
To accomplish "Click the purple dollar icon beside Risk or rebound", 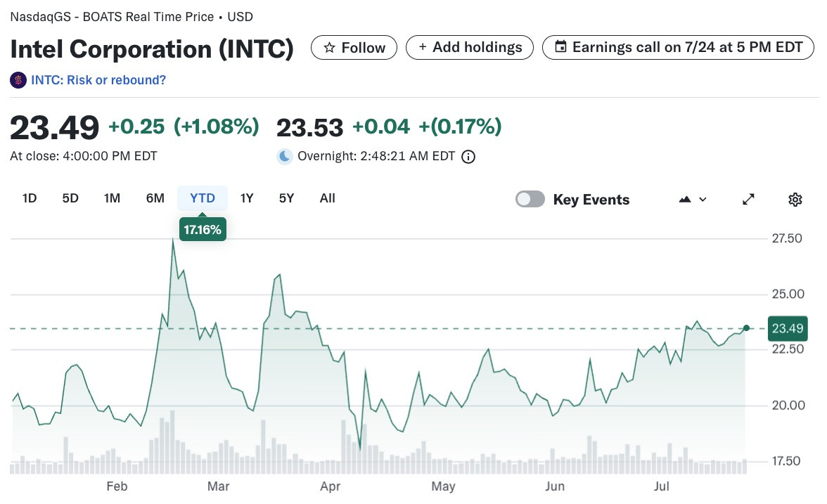I will (18, 80).
